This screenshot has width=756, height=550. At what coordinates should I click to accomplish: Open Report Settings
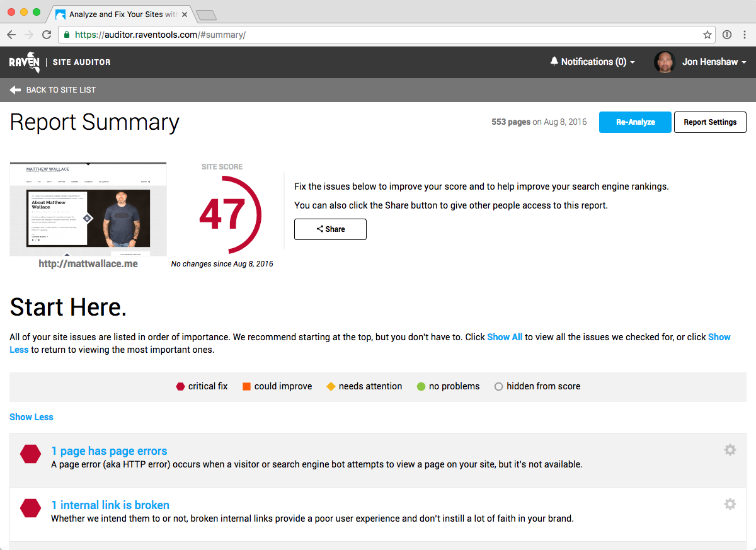pos(710,122)
